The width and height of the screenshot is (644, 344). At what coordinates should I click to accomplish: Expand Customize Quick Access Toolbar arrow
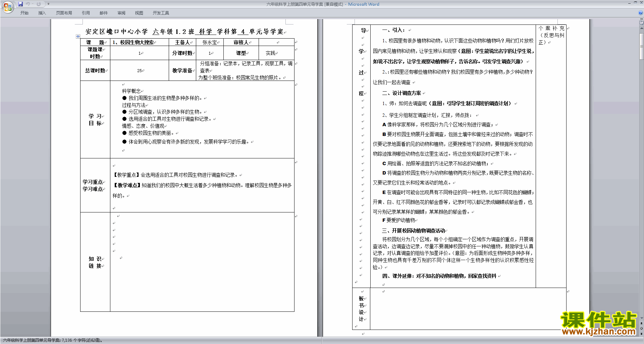pos(48,4)
